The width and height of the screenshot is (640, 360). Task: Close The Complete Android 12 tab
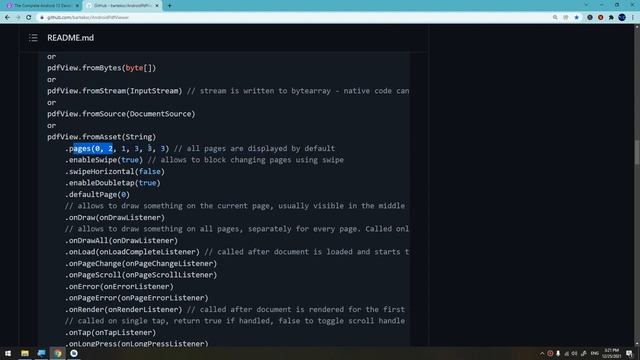point(77,6)
